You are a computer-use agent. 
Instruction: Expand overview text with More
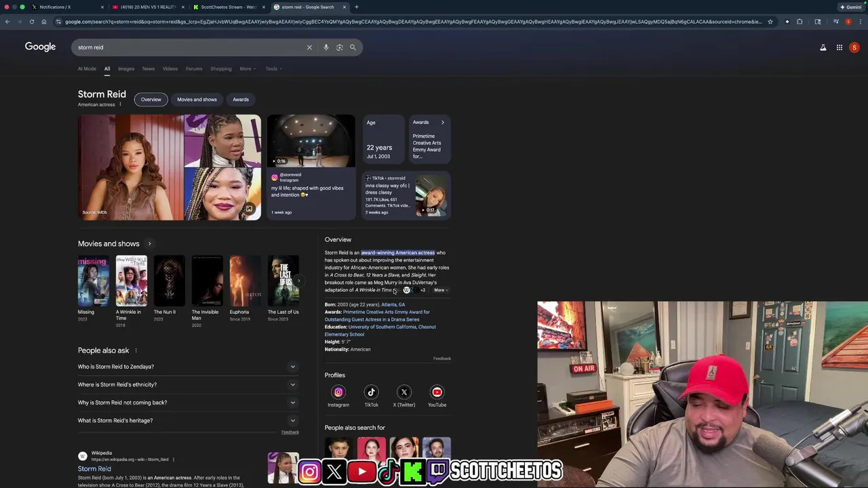(441, 290)
